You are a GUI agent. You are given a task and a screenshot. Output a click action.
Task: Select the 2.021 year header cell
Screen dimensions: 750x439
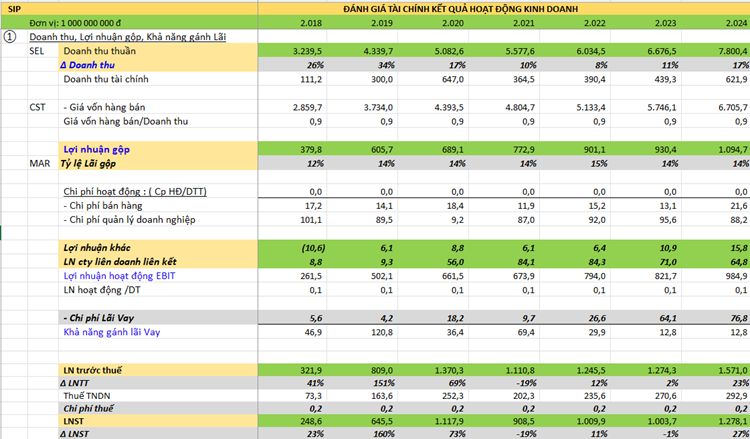point(524,22)
